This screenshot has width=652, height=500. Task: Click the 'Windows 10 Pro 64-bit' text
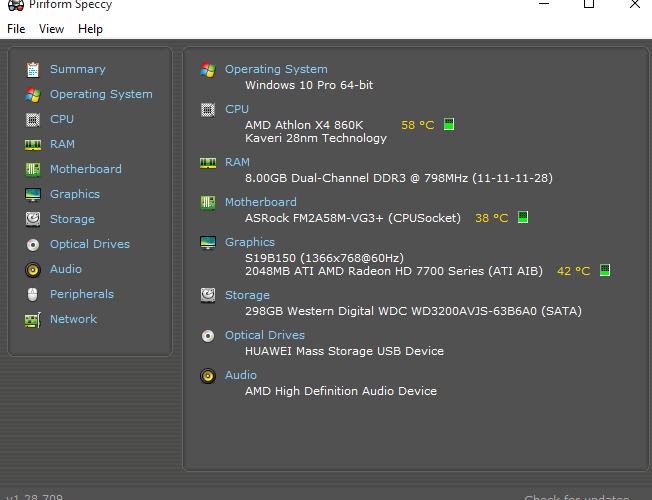pyautogui.click(x=309, y=85)
